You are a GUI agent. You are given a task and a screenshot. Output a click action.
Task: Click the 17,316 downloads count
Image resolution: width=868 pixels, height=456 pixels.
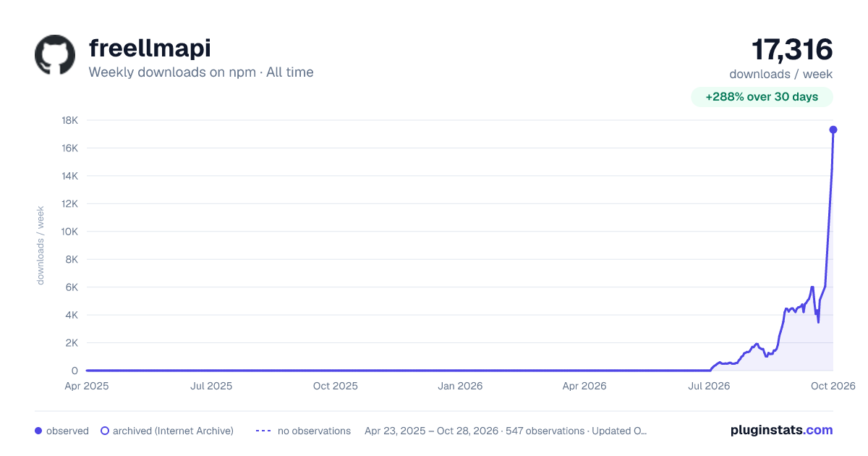click(792, 50)
